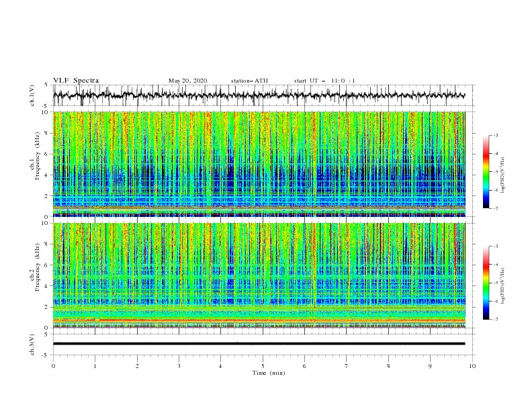Click the "-3" tick on ch.2 colorbar
Screen dimensions: 532x411
point(496,246)
